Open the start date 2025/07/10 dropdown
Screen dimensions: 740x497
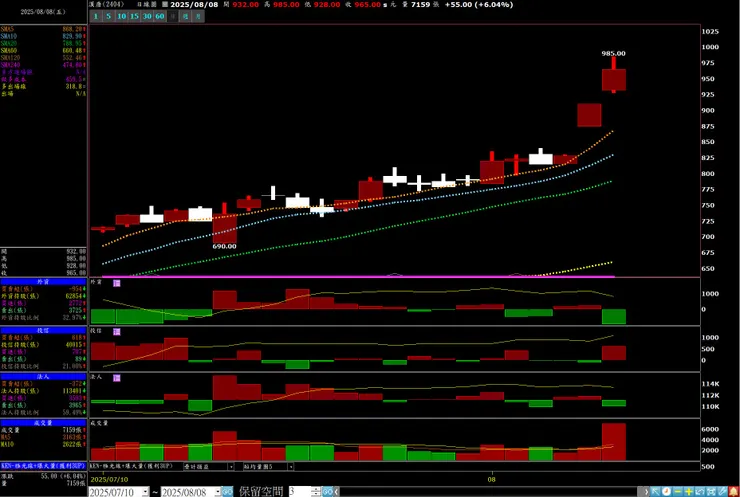point(145,492)
